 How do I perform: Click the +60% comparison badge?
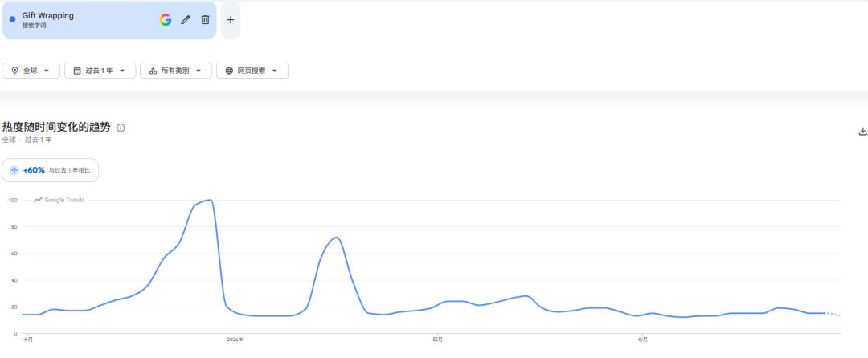(51, 171)
